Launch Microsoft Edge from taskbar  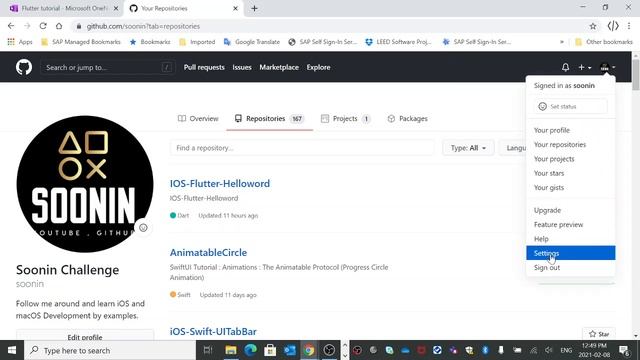[x=250, y=350]
